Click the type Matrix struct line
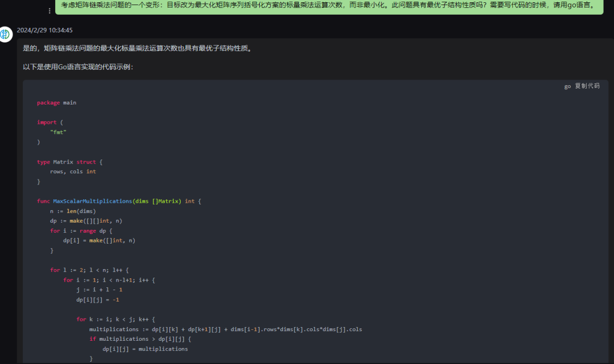This screenshot has height=364, width=614. (x=70, y=162)
